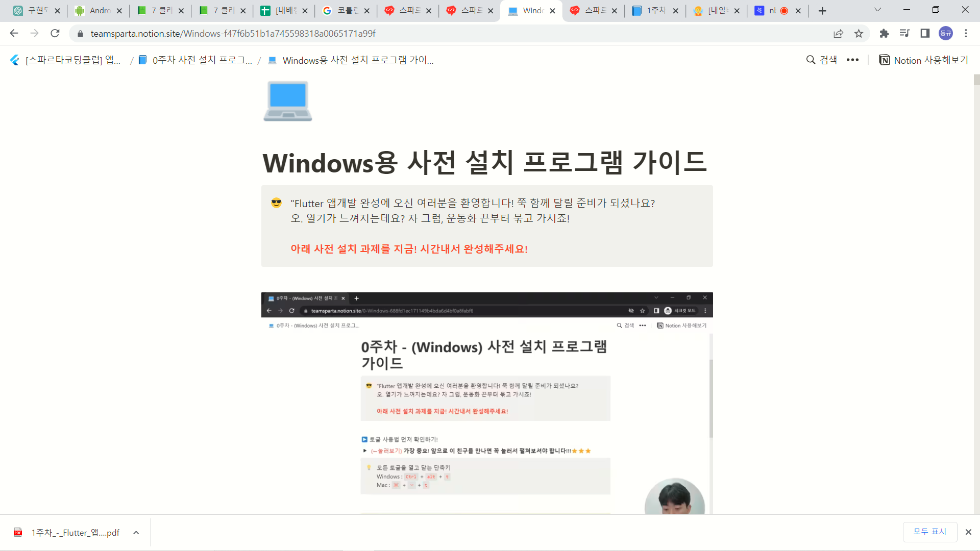Close the [내일배 tab
The width and height of the screenshot is (980, 551).
(x=737, y=11)
